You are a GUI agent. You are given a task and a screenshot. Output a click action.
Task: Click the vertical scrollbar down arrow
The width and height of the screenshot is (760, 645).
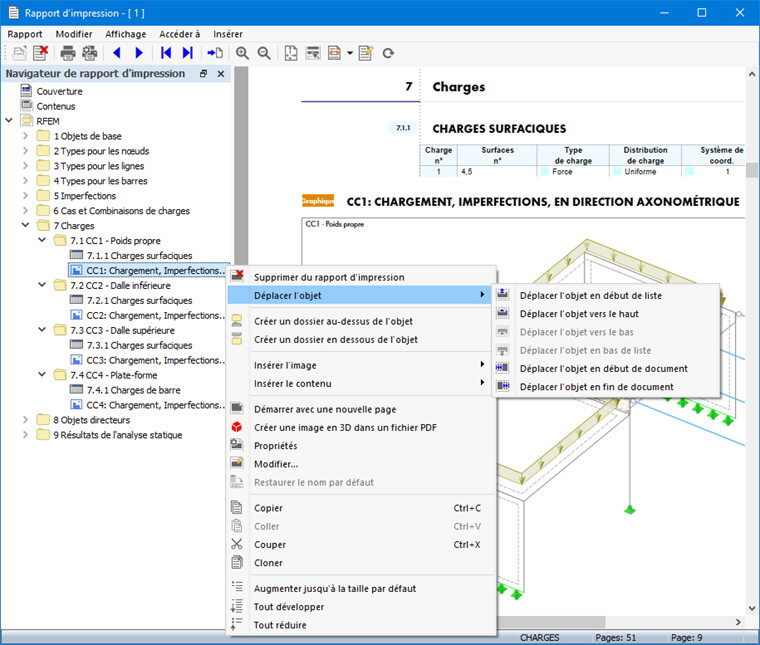[752, 608]
